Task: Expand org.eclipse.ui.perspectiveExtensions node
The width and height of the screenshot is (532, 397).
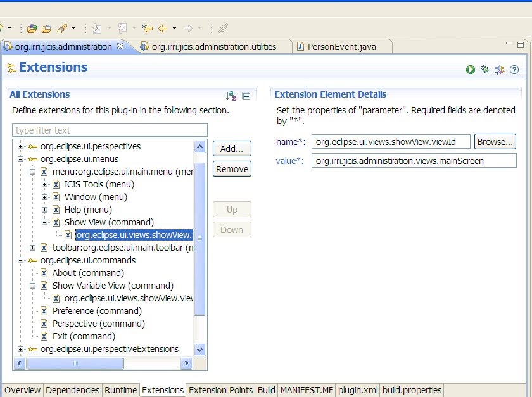Action: coord(21,349)
